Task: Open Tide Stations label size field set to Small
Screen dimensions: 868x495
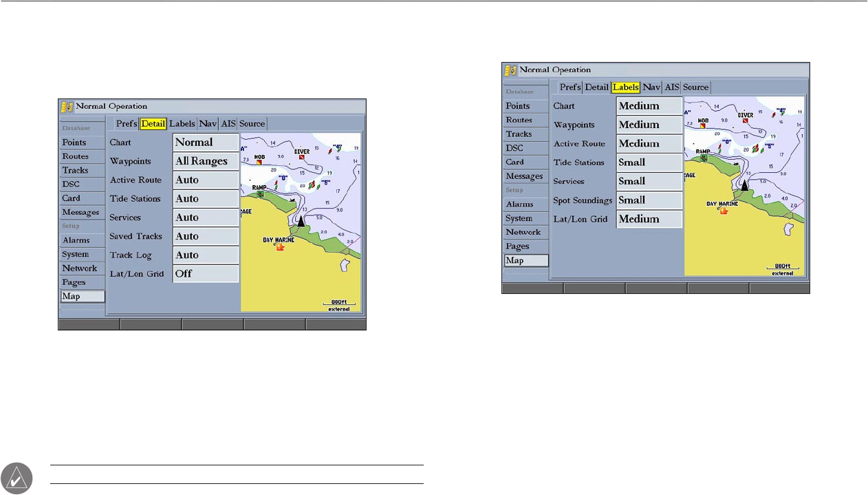Action: [649, 162]
